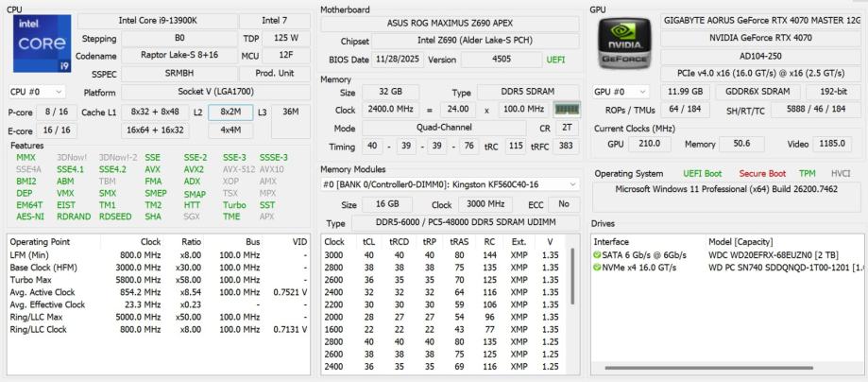Click the red Secure Boot label
The width and height of the screenshot is (868, 382).
(761, 174)
